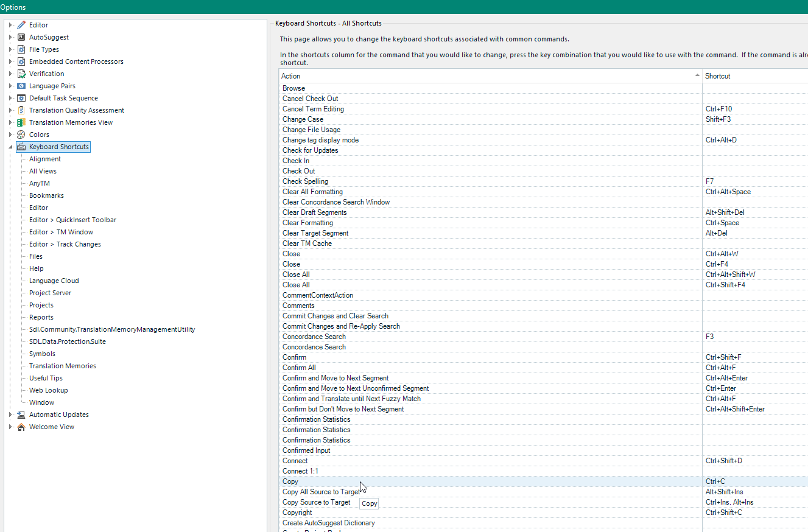The width and height of the screenshot is (808, 532).
Task: Select the All Views shortcuts category
Action: [43, 171]
